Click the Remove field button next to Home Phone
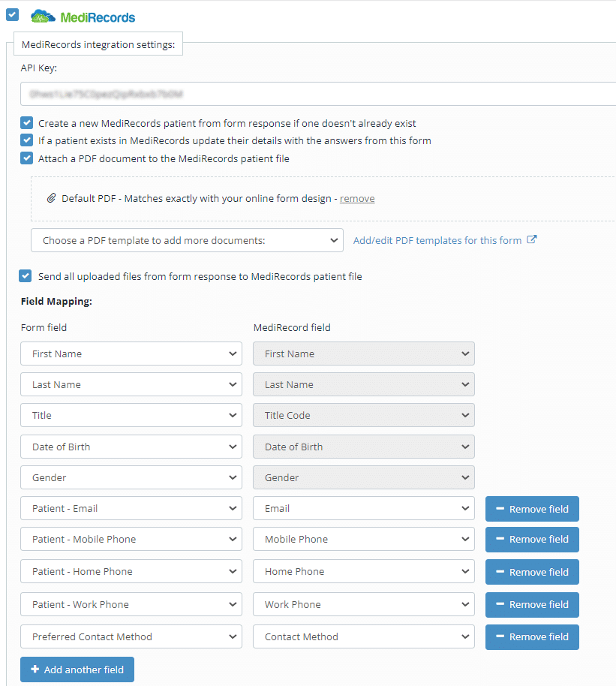The height and width of the screenshot is (686, 616). point(532,572)
